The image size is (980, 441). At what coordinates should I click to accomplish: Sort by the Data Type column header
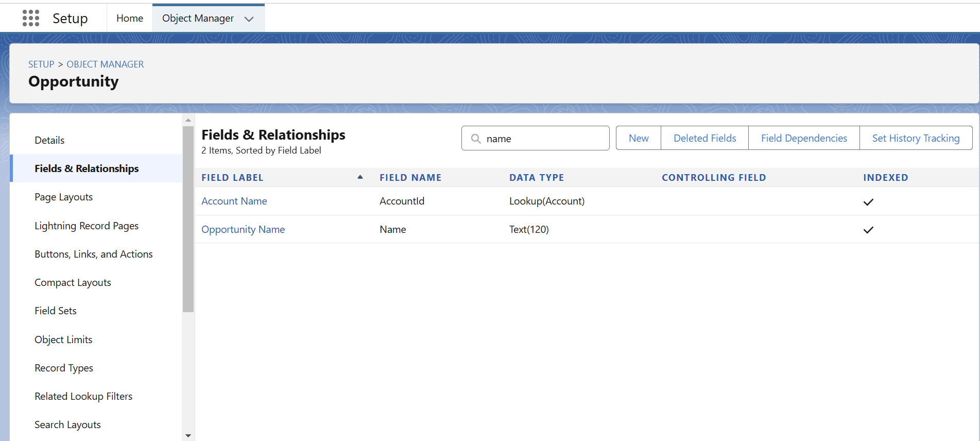pos(537,178)
